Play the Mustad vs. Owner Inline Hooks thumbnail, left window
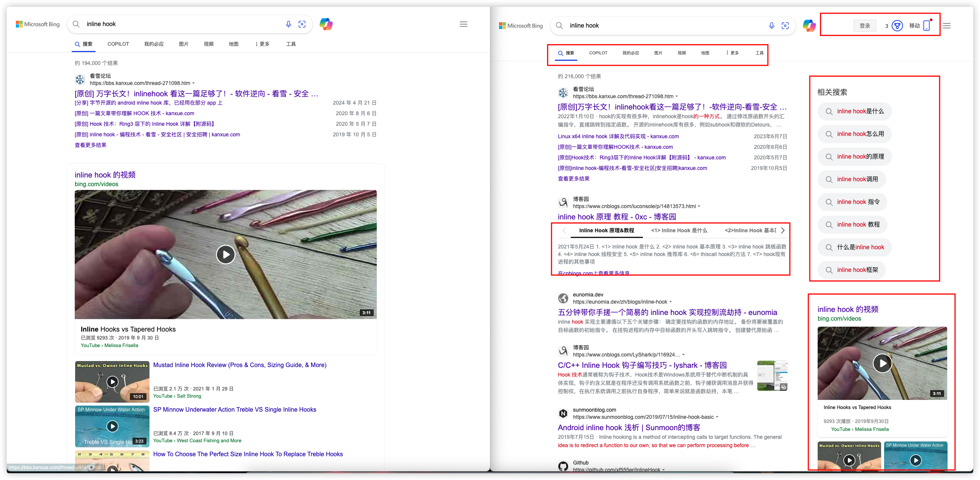 pyautogui.click(x=112, y=381)
